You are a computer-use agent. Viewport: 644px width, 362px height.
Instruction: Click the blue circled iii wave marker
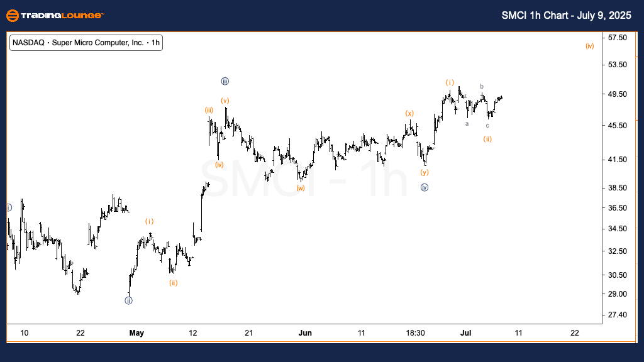(x=225, y=81)
